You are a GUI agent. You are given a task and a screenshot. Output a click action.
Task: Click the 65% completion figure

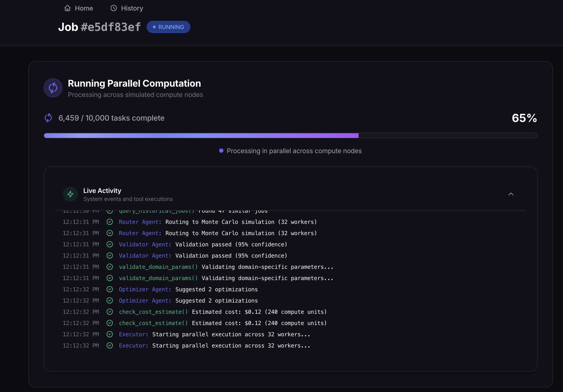tap(524, 118)
